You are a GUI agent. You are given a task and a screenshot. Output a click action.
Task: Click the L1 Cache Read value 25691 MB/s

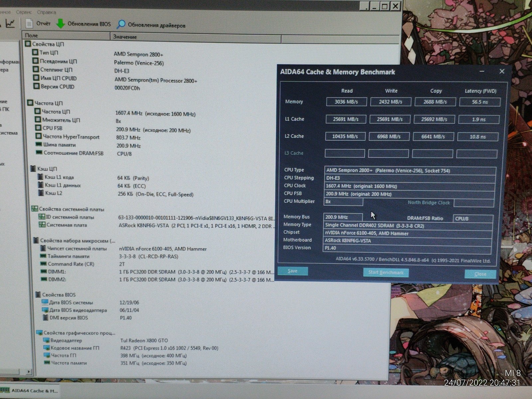[345, 119]
